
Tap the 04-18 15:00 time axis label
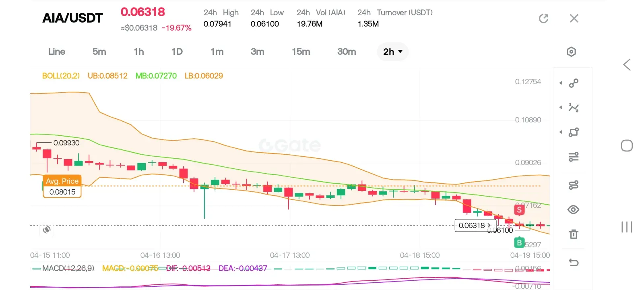coord(420,255)
